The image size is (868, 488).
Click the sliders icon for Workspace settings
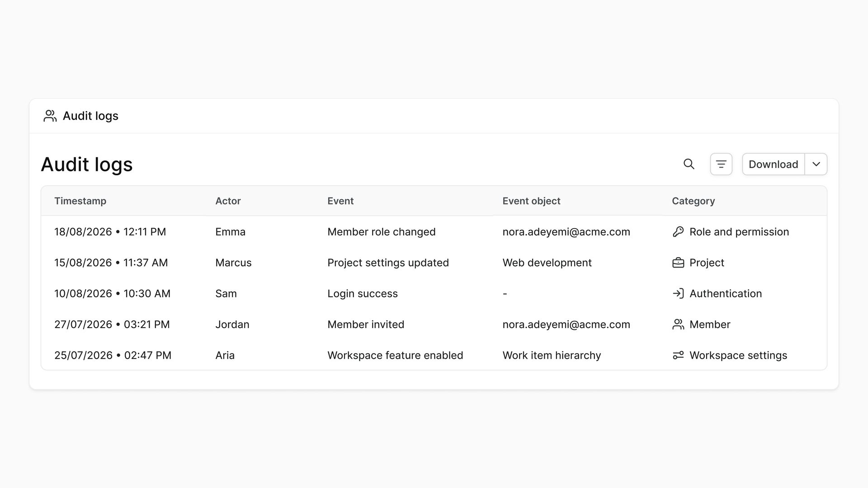678,356
